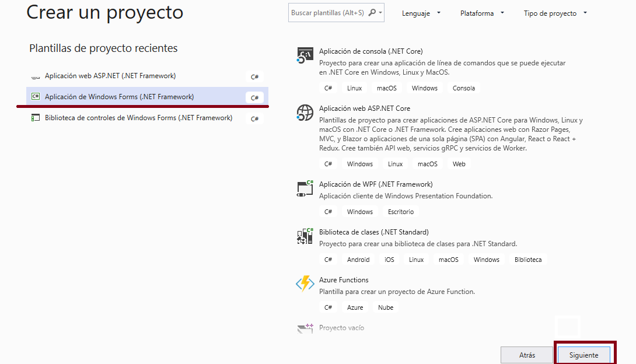Click the Aplicación de consola template icon
This screenshot has height=364, width=636.
click(305, 55)
